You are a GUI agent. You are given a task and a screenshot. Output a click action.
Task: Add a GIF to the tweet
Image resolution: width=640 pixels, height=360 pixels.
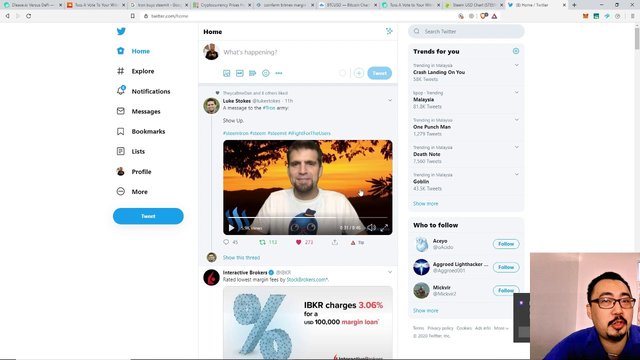pos(240,73)
